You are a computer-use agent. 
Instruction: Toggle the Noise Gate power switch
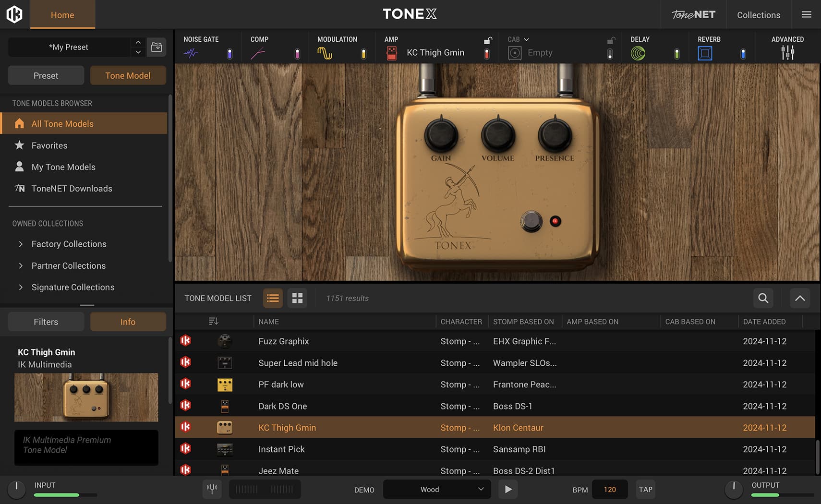(229, 54)
